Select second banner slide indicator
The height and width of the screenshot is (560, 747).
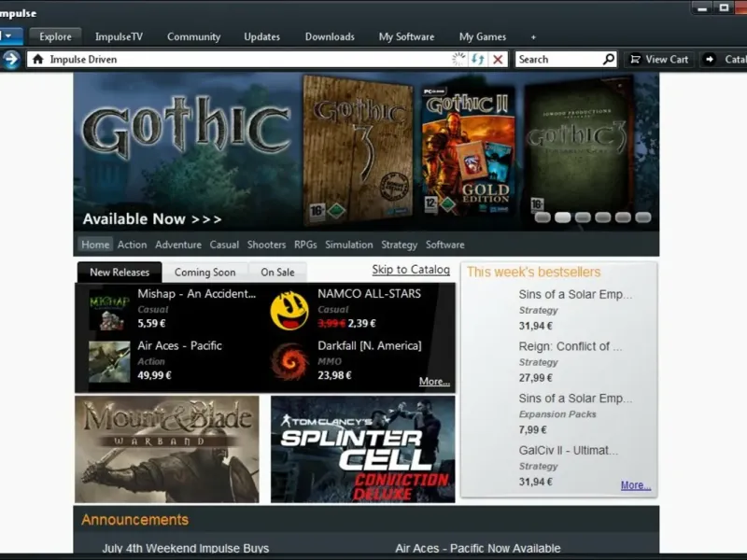pyautogui.click(x=563, y=217)
